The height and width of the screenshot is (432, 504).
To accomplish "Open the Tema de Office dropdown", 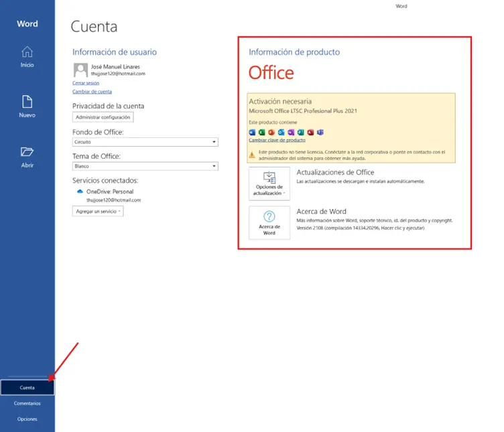I will pyautogui.click(x=145, y=166).
